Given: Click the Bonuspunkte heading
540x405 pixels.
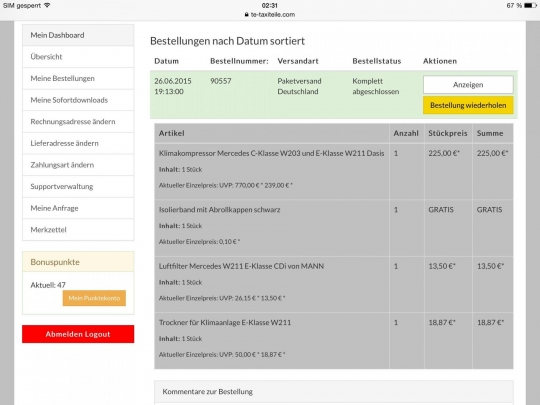Looking at the screenshot, I should (55, 262).
